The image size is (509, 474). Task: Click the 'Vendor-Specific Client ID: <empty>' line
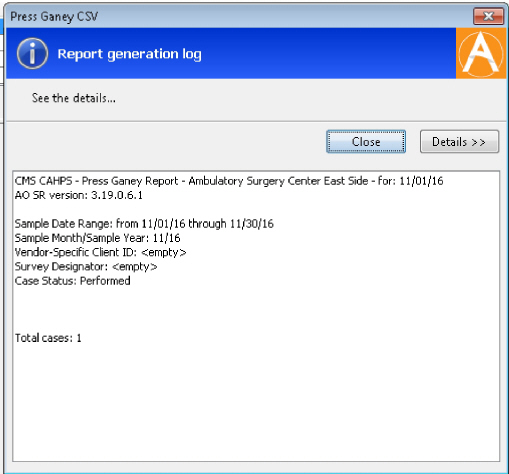(x=100, y=252)
